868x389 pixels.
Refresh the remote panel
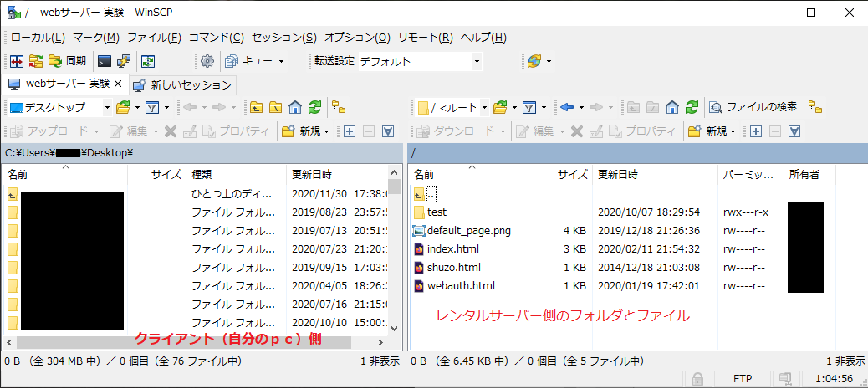(x=692, y=107)
